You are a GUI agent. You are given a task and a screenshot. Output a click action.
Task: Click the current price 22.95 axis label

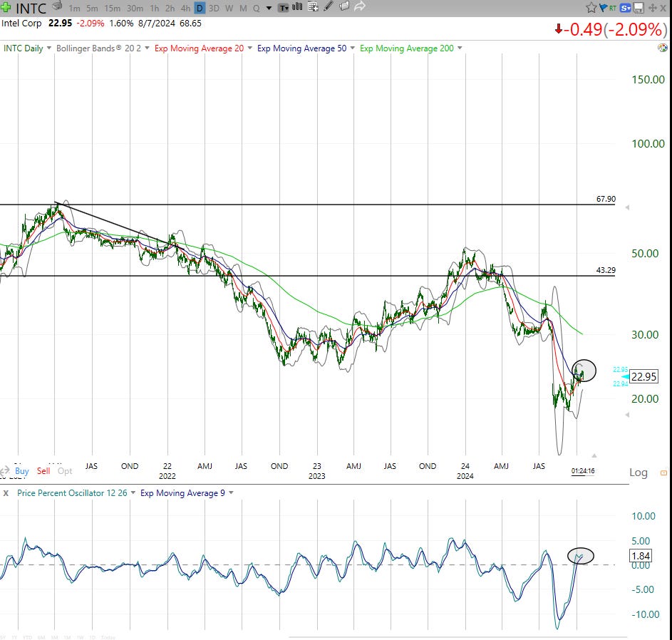point(643,376)
